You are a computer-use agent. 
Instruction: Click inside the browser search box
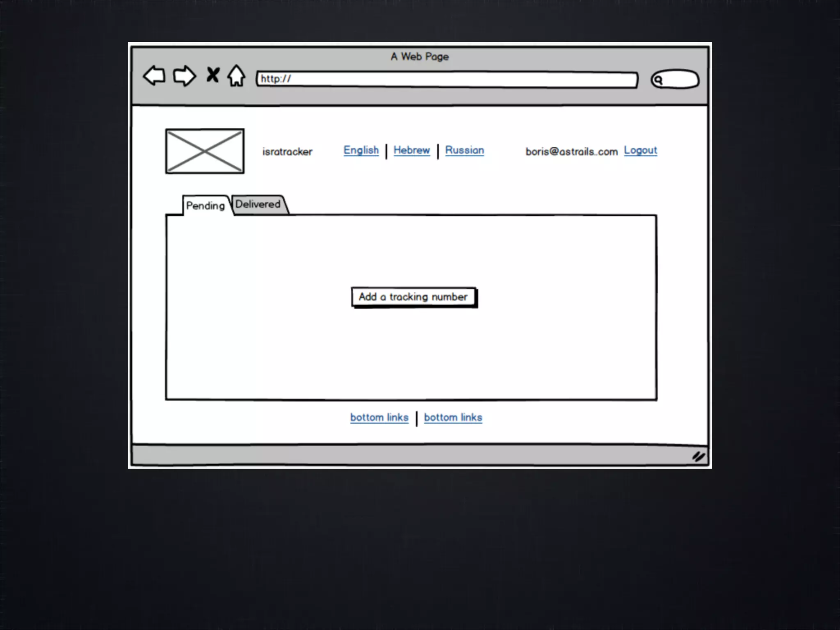(680, 80)
